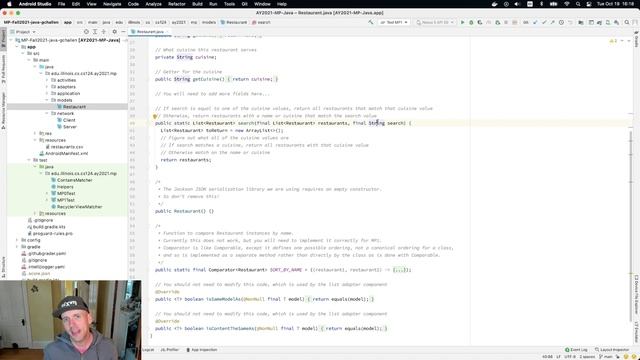Expand the adapters package
The height and width of the screenshot is (360, 640).
coord(47,87)
